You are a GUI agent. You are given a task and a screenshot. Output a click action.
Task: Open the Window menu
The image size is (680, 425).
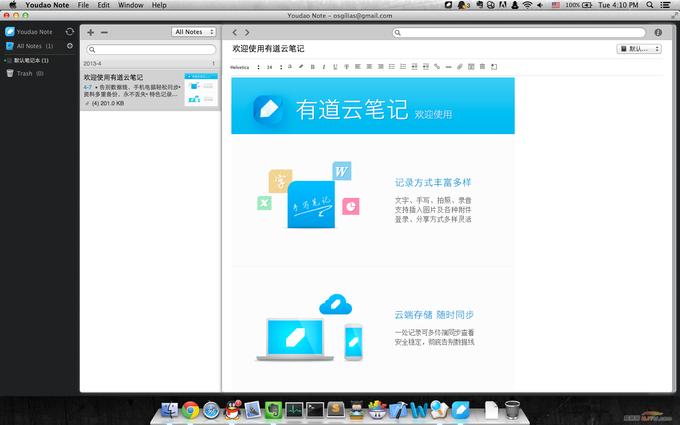tap(131, 5)
